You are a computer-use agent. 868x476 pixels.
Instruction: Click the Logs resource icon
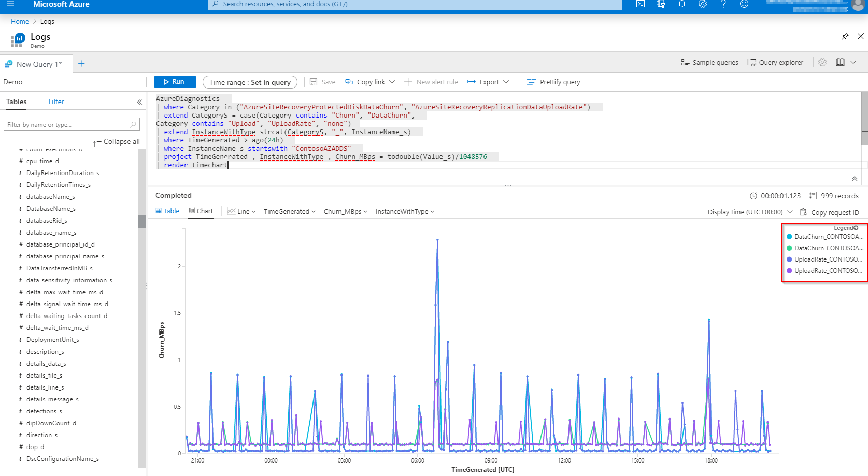point(18,39)
